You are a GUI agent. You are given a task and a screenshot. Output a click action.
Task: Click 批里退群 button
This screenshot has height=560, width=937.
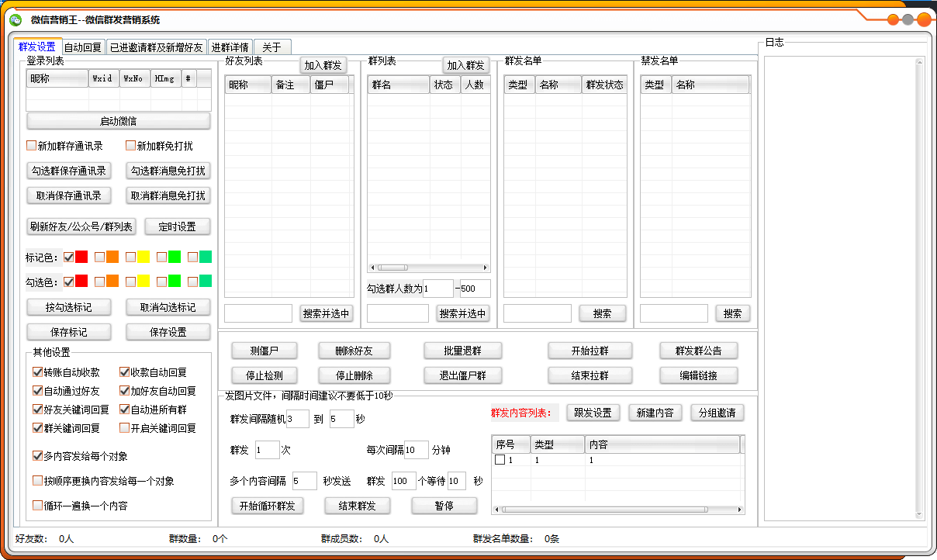pos(463,351)
